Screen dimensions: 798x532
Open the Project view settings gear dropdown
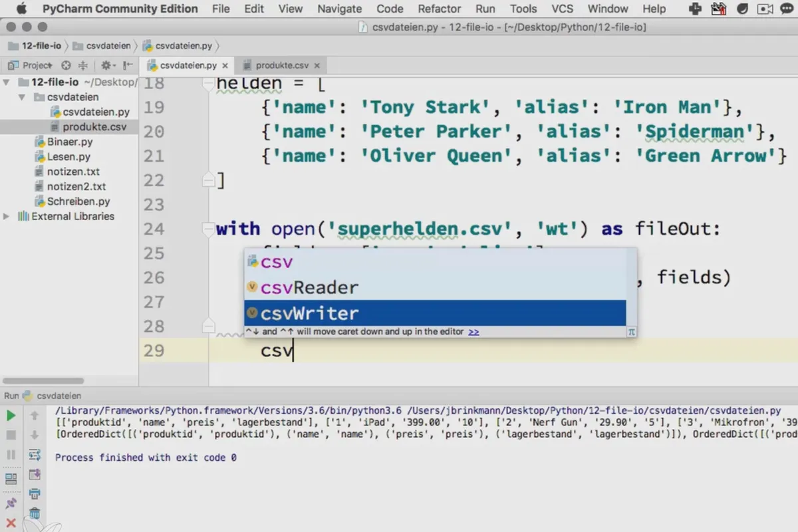click(107, 65)
